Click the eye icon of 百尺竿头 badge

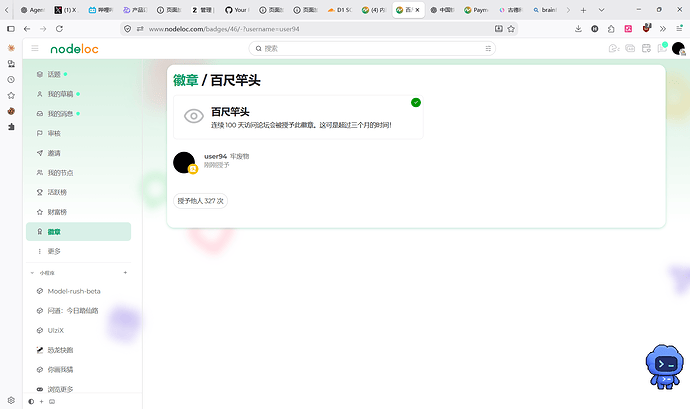194,116
